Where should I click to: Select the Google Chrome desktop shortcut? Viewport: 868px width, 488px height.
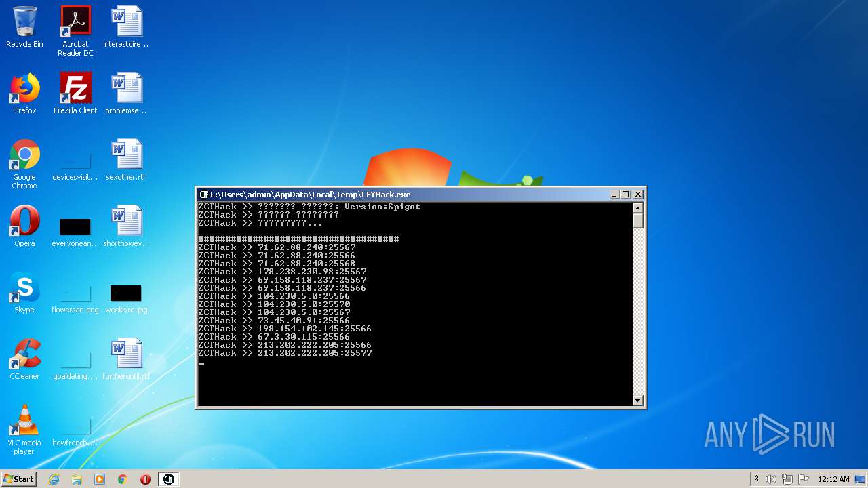[x=24, y=164]
